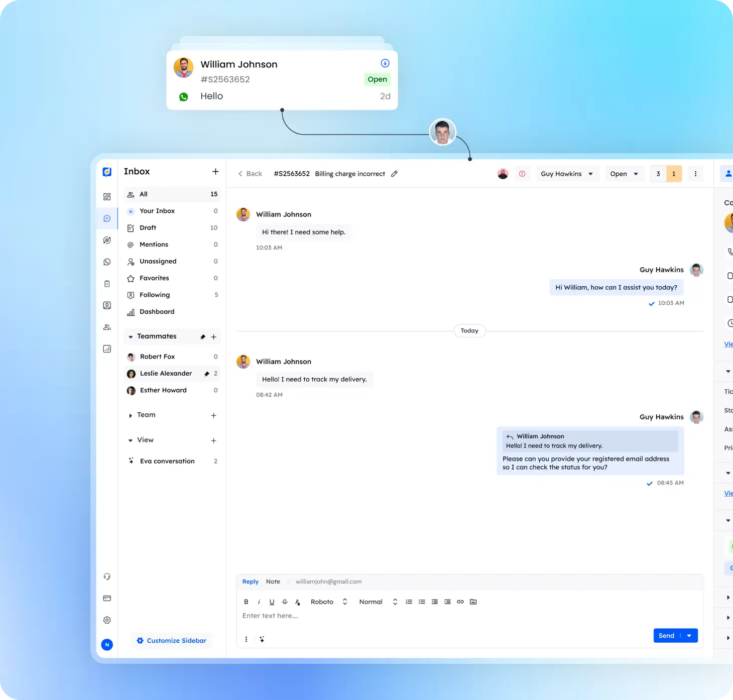The height and width of the screenshot is (700, 733).
Task: Click the AI sparkle icon below editor
Action: click(262, 639)
